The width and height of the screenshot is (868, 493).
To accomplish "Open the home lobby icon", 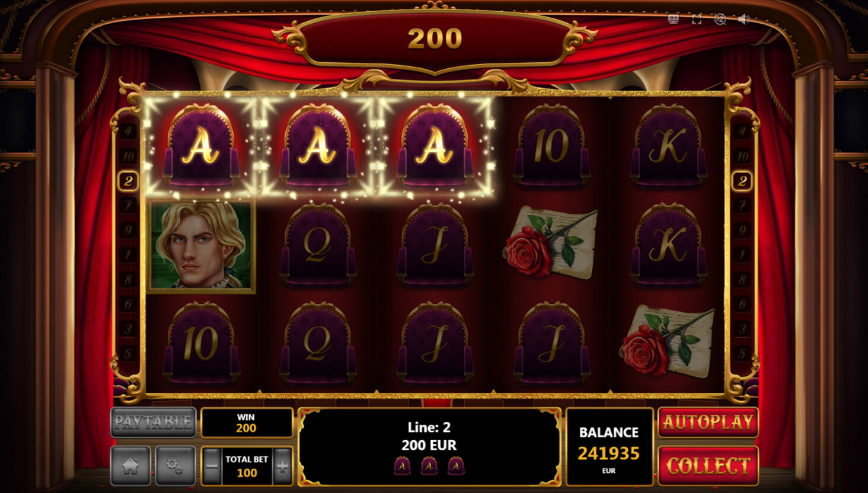I will click(130, 466).
